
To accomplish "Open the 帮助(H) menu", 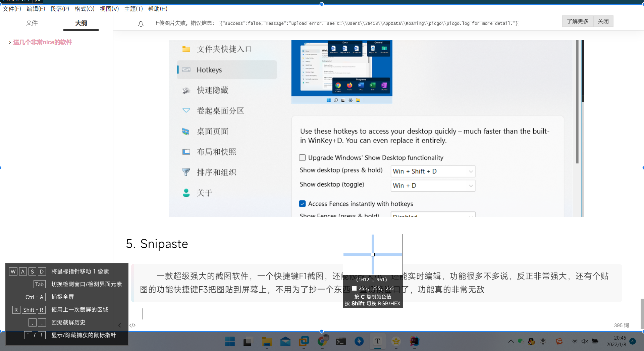I will [158, 9].
